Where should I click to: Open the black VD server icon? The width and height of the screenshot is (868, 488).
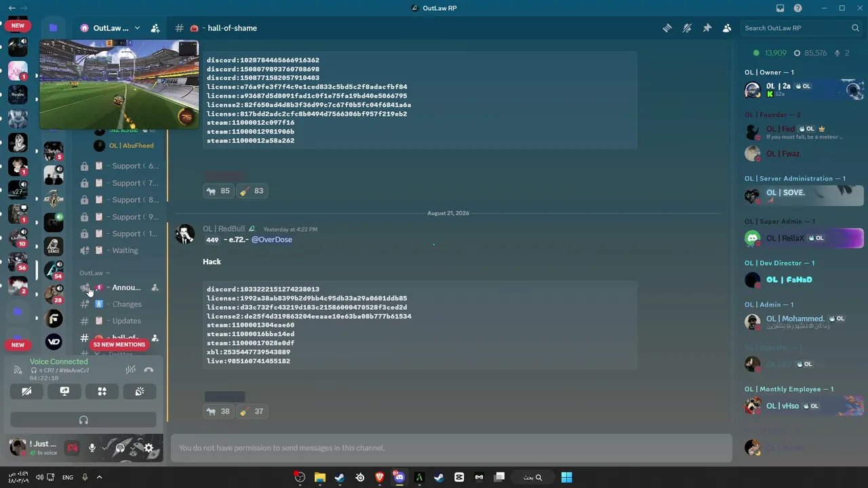coord(54,342)
